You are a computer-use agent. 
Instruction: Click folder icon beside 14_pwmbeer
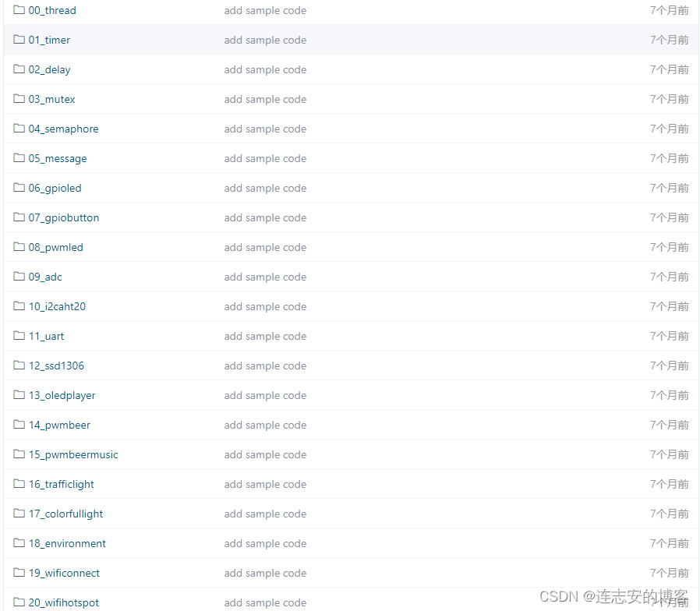pyautogui.click(x=19, y=425)
